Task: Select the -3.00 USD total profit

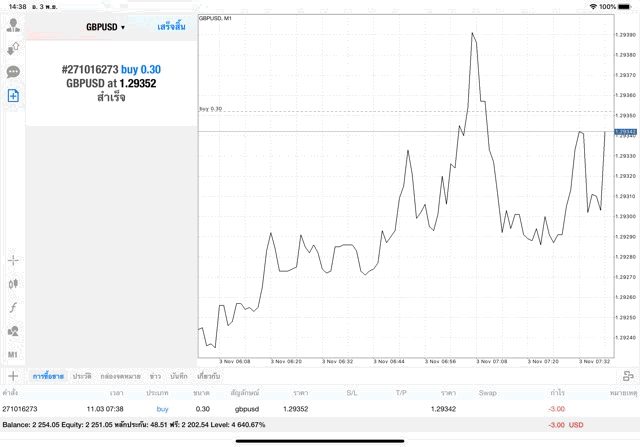Action: (x=566, y=425)
